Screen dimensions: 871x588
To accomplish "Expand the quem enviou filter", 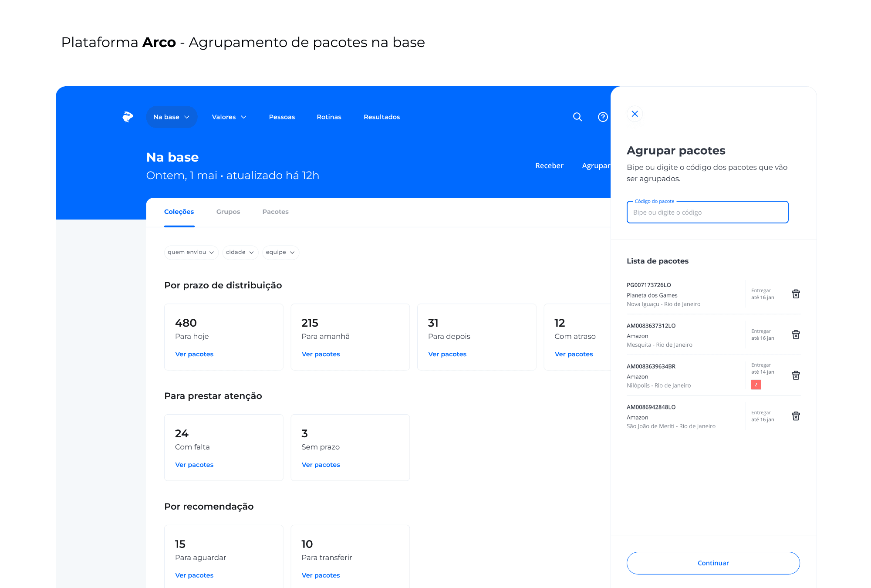I will [x=191, y=252].
